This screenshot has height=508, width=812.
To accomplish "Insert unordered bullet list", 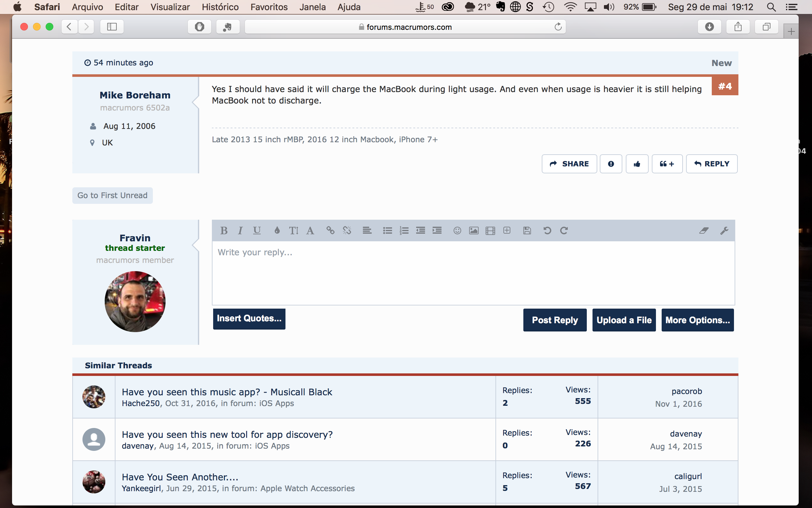I will click(x=388, y=231).
